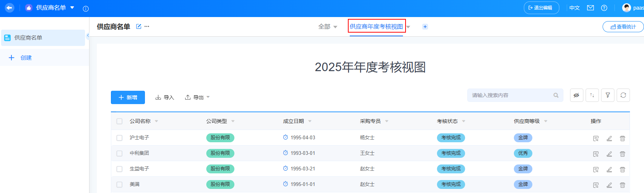Open the 导出 dropdown
Image resolution: width=644 pixels, height=193 pixels.
point(197,97)
